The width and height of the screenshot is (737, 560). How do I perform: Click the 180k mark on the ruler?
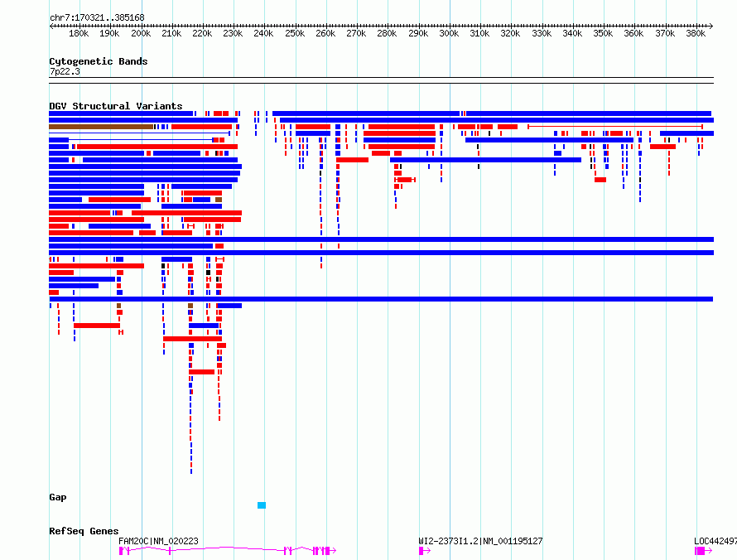click(79, 33)
